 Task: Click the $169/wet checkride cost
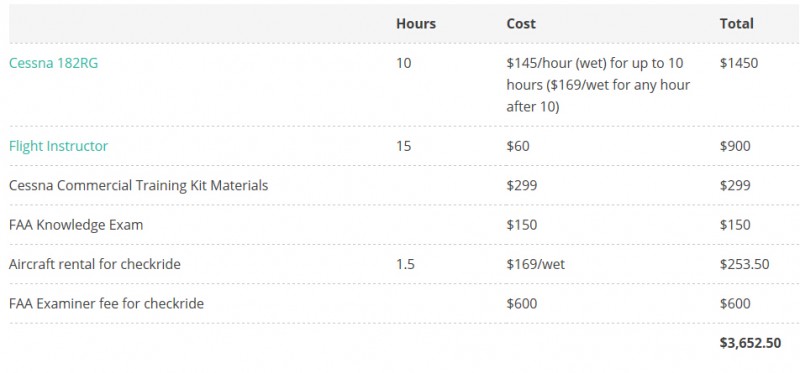point(536,264)
